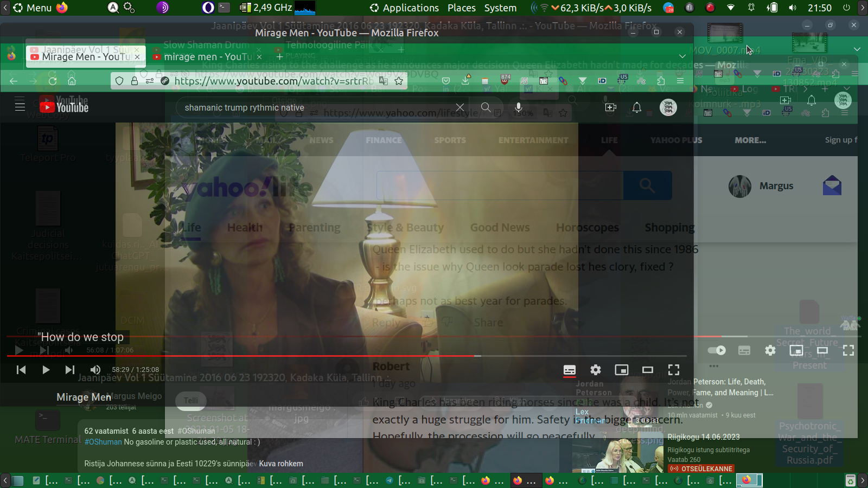This screenshot has width=868, height=488.
Task: Open the Applications menu
Action: (x=404, y=8)
